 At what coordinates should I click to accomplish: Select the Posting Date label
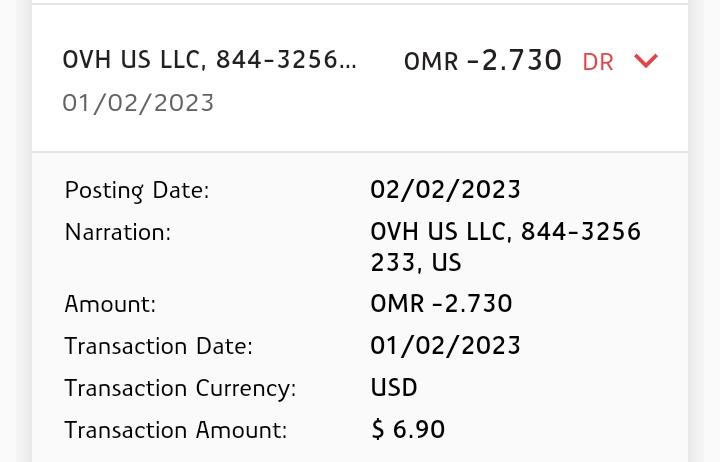point(137,190)
